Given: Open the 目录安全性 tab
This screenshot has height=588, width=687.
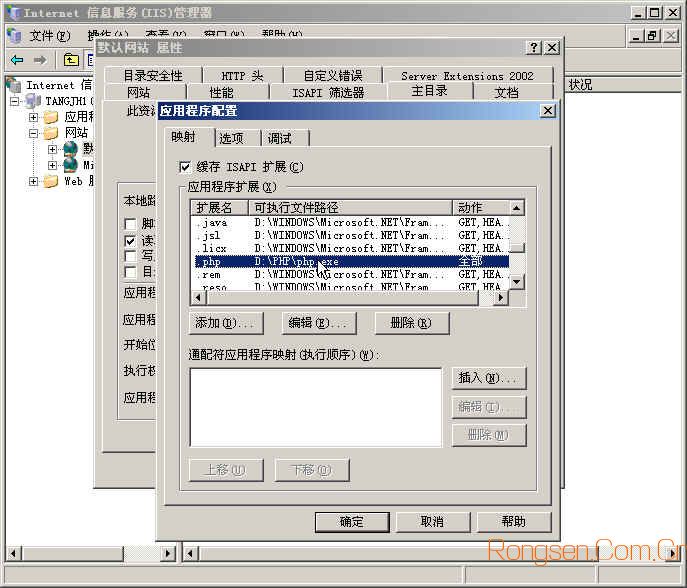Looking at the screenshot, I should tap(153, 75).
